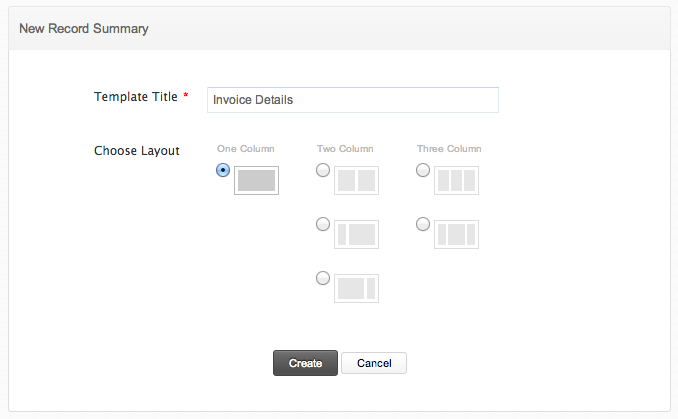The image size is (678, 419).
Task: Click the "One Column" heading label
Action: tap(245, 149)
